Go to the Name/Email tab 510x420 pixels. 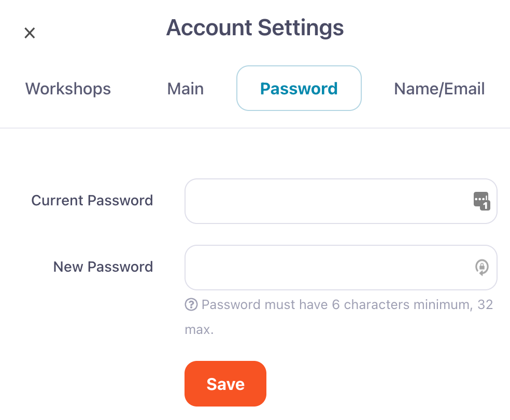pyautogui.click(x=440, y=89)
